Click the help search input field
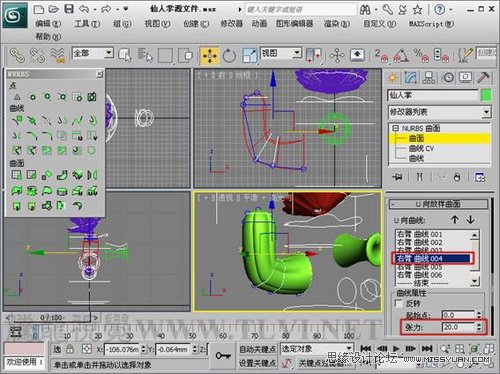This screenshot has width=500, height=374. (301, 9)
